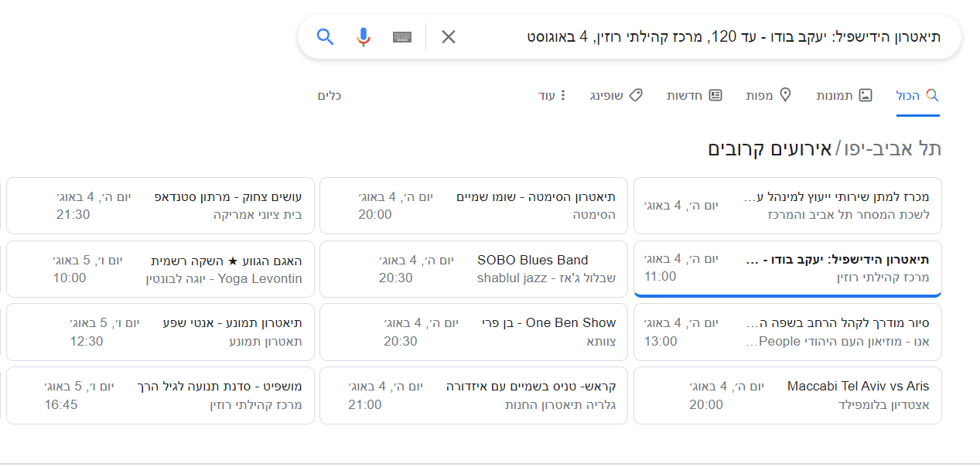This screenshot has height=467, width=980.
Task: Click the Maps tab pin icon
Action: (785, 95)
